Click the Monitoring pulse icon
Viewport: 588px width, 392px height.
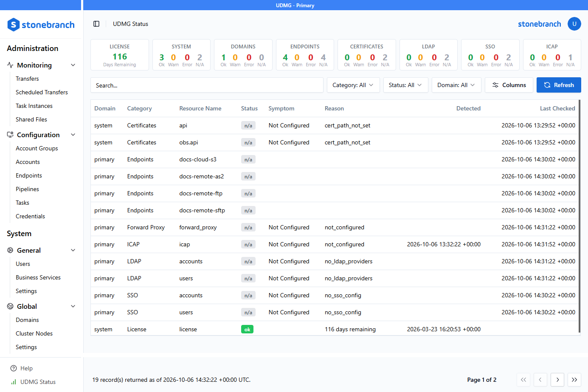point(10,65)
